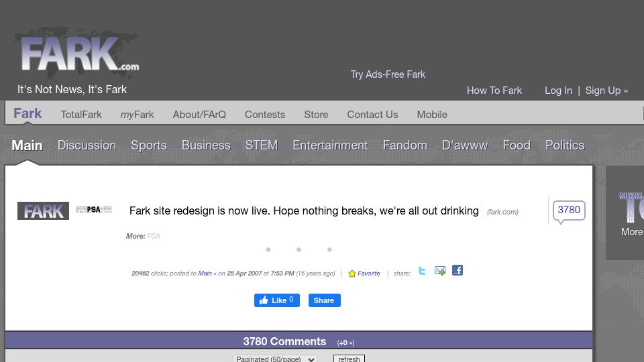Switch to the Mobile tab
The image size is (644, 362).
432,115
